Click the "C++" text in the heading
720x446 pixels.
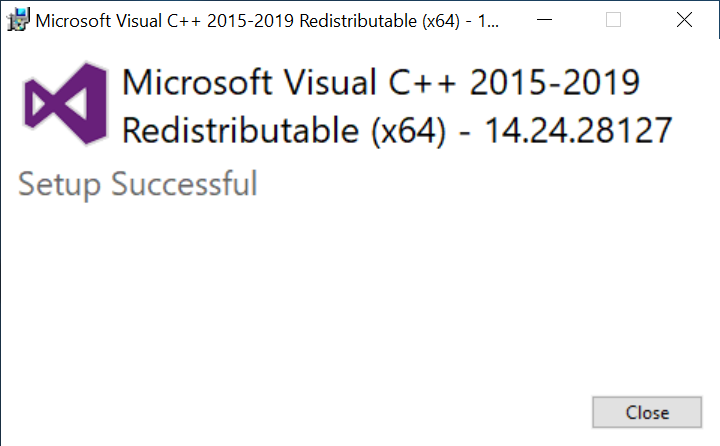pos(412,82)
